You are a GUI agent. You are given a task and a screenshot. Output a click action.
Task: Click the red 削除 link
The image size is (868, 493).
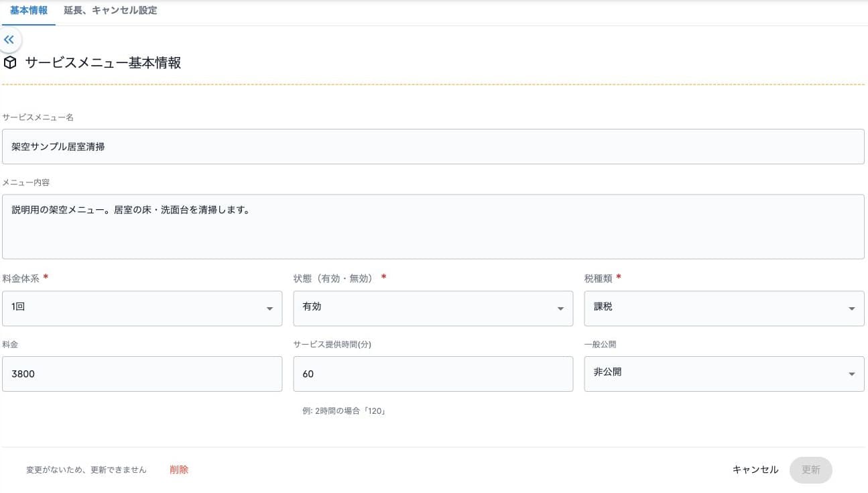click(x=179, y=470)
